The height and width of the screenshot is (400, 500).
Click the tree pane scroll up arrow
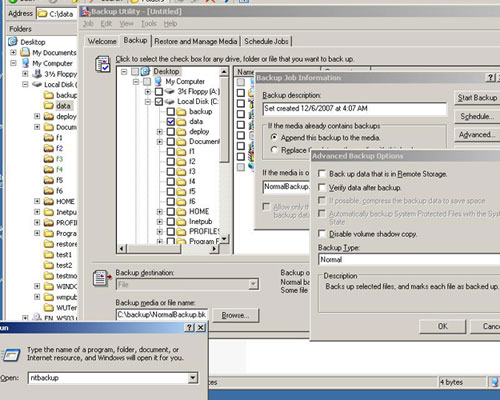[x=224, y=71]
